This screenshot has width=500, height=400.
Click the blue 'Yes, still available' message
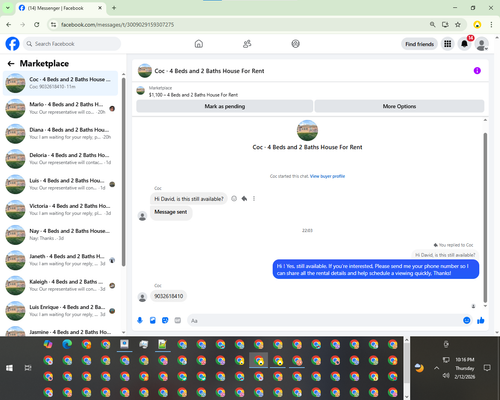376,270
